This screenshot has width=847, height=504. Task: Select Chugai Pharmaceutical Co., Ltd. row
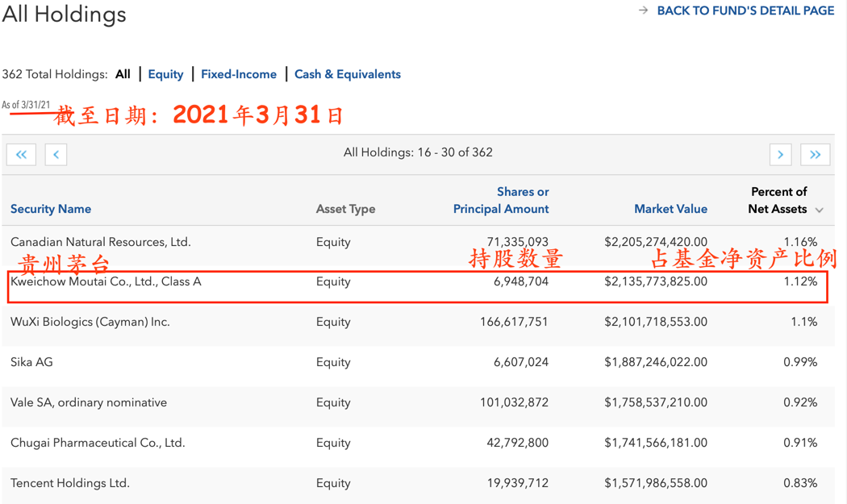point(98,443)
